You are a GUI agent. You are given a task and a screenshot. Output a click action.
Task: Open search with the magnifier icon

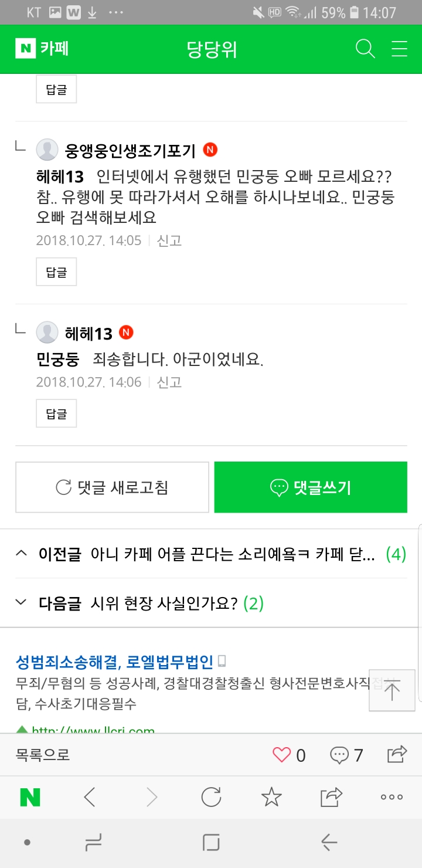tap(365, 49)
